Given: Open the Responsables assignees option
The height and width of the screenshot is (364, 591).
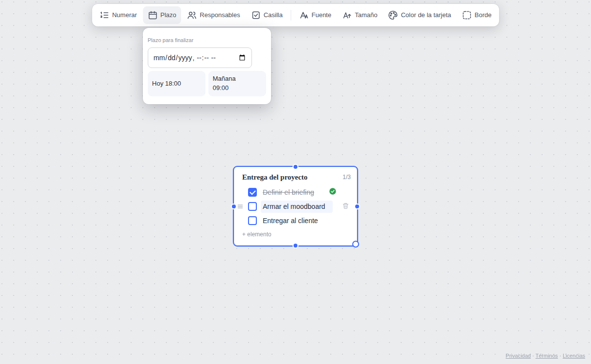Looking at the screenshot, I should coord(214,15).
